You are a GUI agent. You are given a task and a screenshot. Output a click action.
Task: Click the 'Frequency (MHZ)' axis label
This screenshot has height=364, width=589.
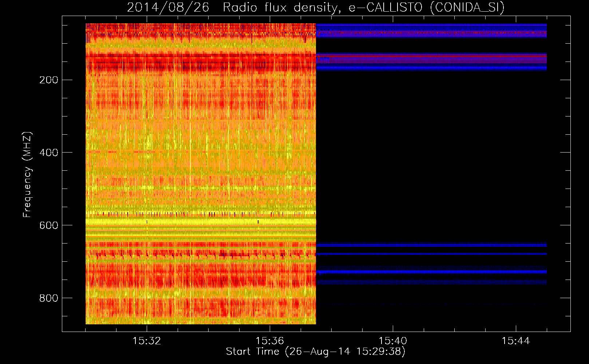pyautogui.click(x=27, y=174)
